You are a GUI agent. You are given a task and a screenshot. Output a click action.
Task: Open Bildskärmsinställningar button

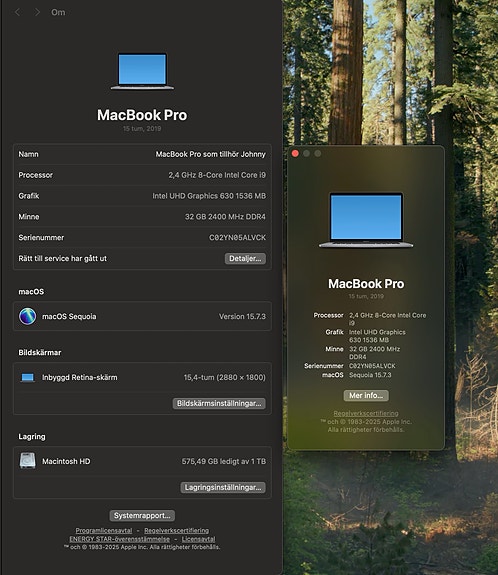[x=219, y=403]
